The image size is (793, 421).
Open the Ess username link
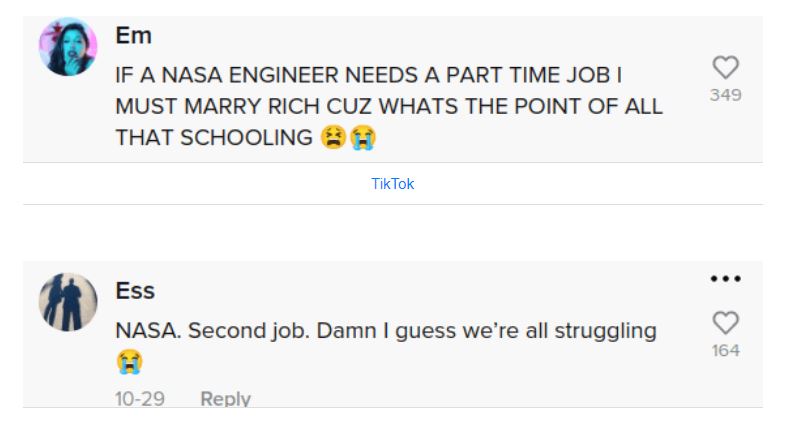point(135,291)
